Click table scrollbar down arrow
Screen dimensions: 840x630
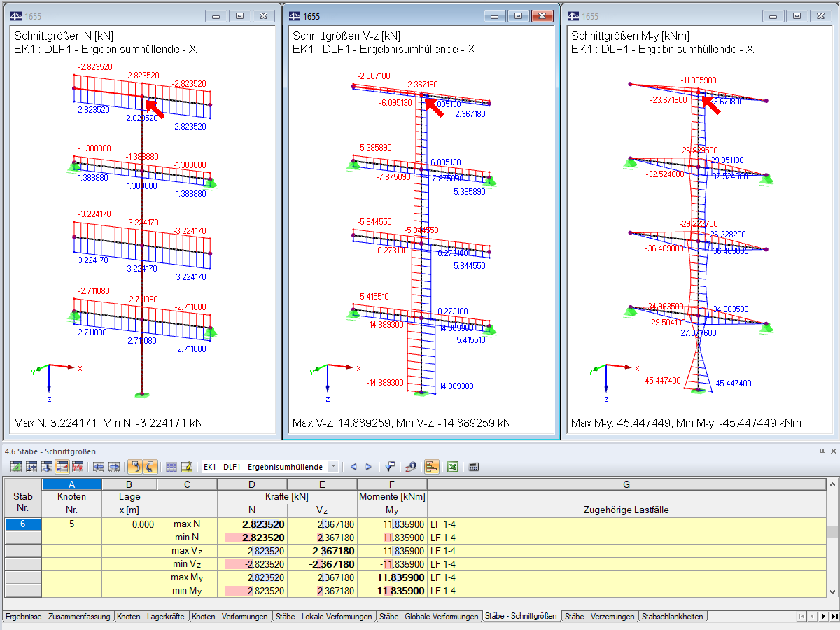[x=832, y=592]
